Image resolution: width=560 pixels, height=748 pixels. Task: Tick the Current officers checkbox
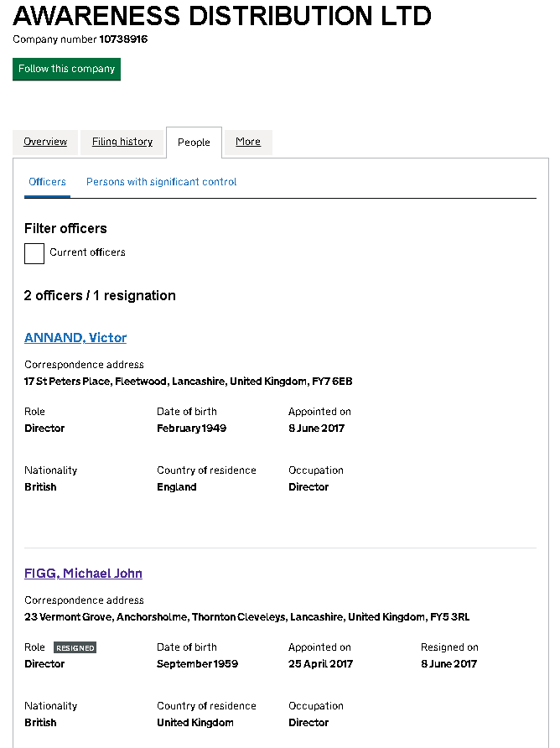pyautogui.click(x=34, y=253)
